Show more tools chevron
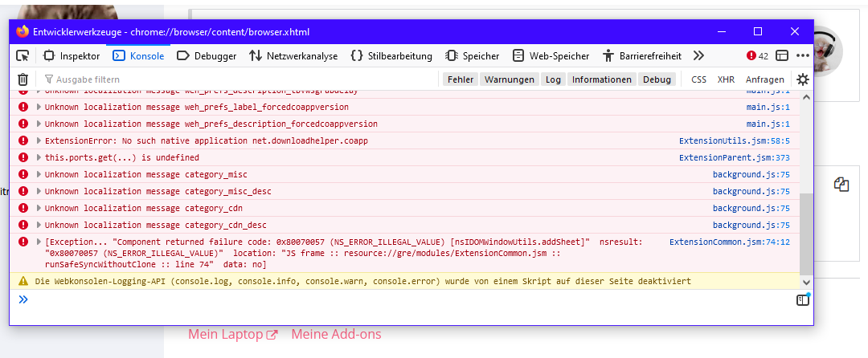This screenshot has width=868, height=358. [x=698, y=56]
